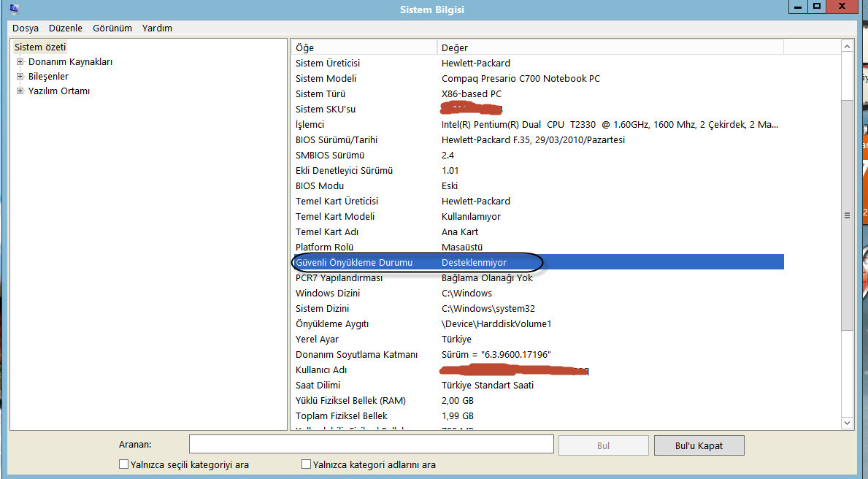Select the BIOS Modu row
Screen dimensions: 868x479
(x=537, y=186)
